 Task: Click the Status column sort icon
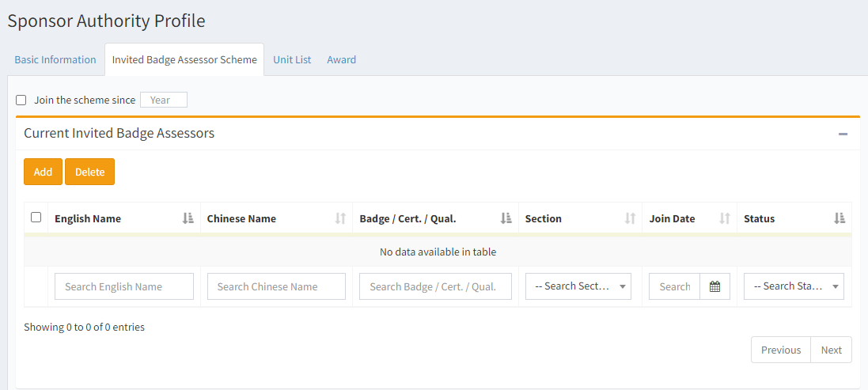[x=840, y=218]
